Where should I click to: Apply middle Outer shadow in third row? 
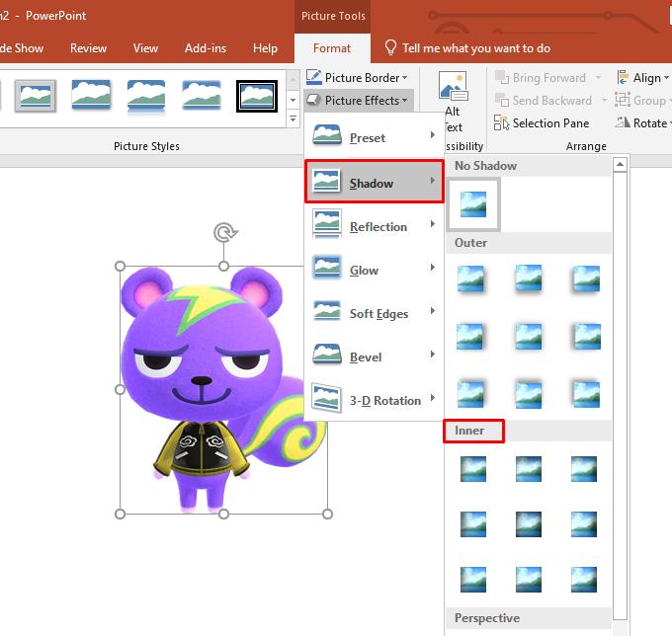529,394
